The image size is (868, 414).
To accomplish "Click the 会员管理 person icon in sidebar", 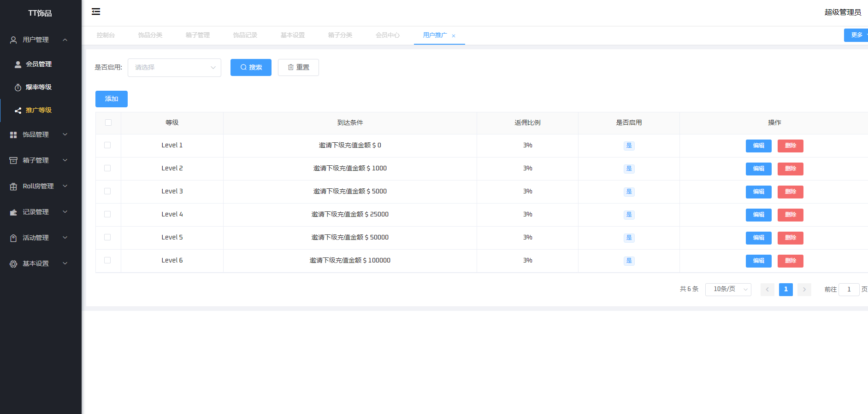I will 18,64.
